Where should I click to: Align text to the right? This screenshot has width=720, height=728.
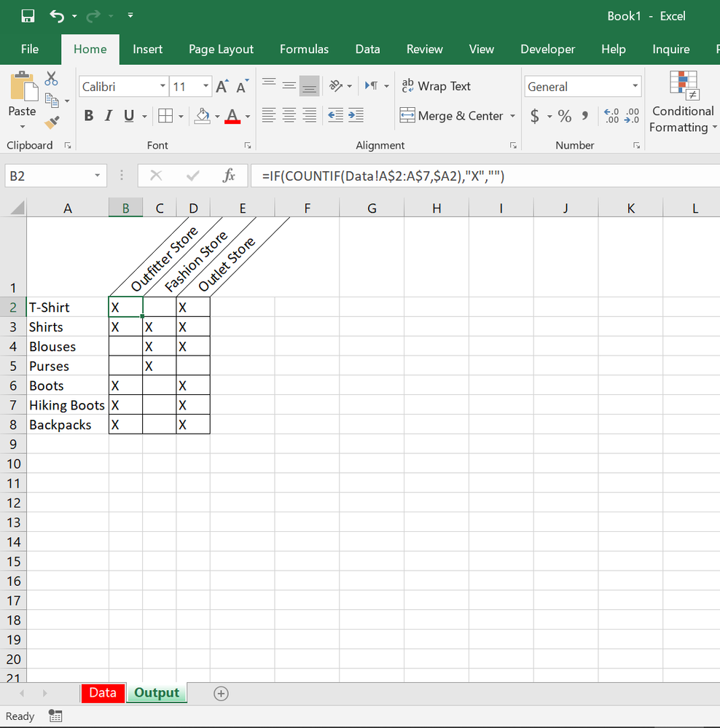click(x=309, y=115)
